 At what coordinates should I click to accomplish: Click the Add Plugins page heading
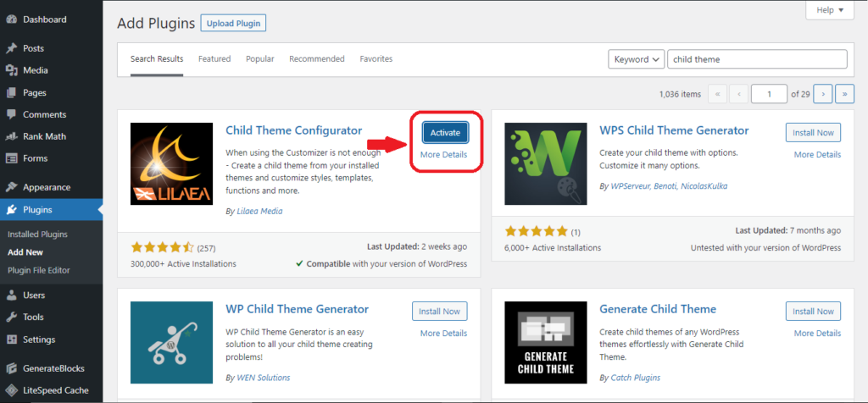pyautogui.click(x=156, y=24)
